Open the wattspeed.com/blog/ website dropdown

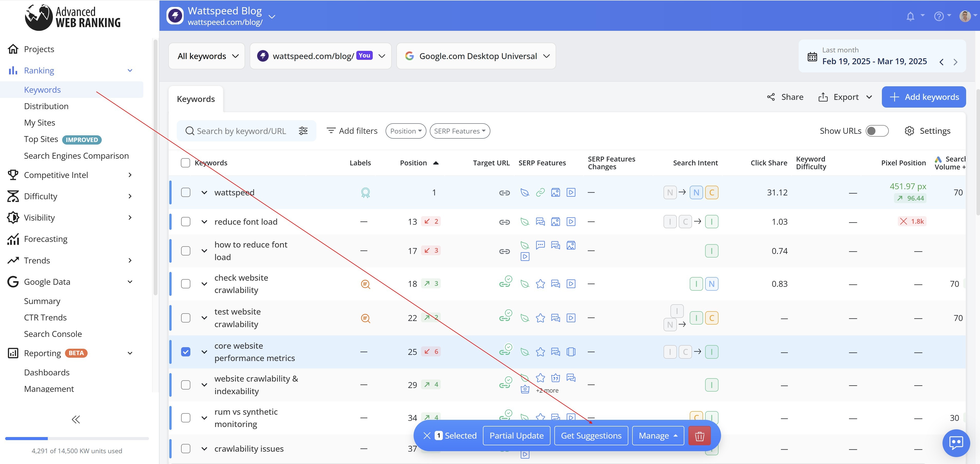[320, 56]
